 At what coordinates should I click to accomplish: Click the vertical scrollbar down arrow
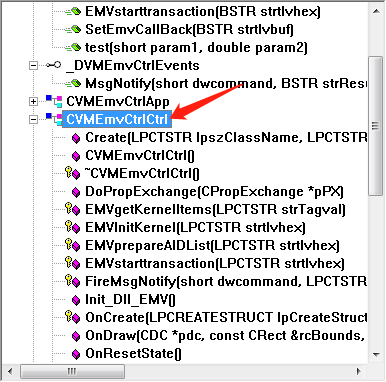[376, 355]
